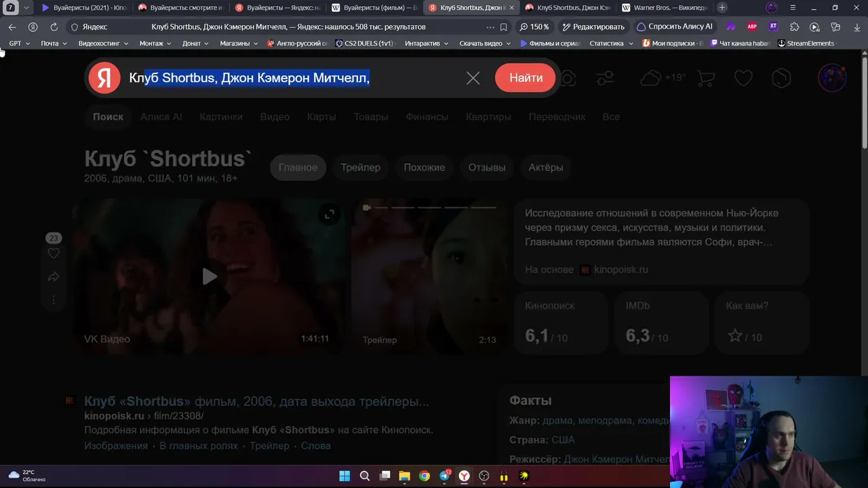Open favorites heart icon in the header

[744, 78]
